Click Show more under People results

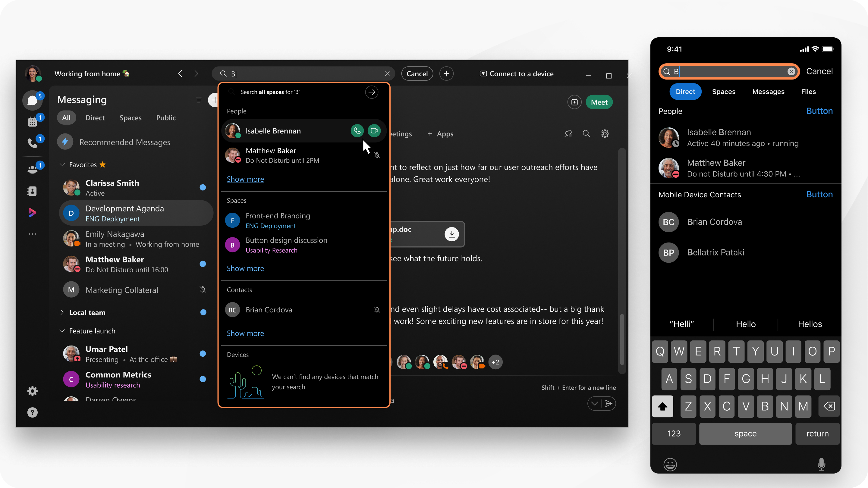[245, 179]
